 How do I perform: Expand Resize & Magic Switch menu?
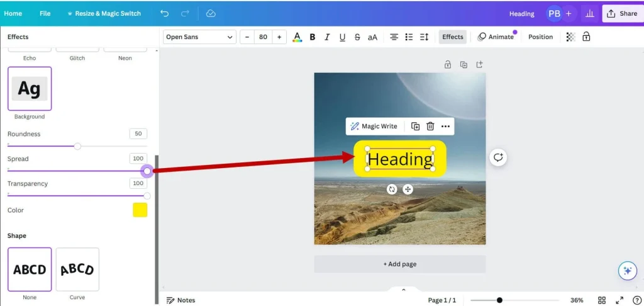(x=104, y=13)
